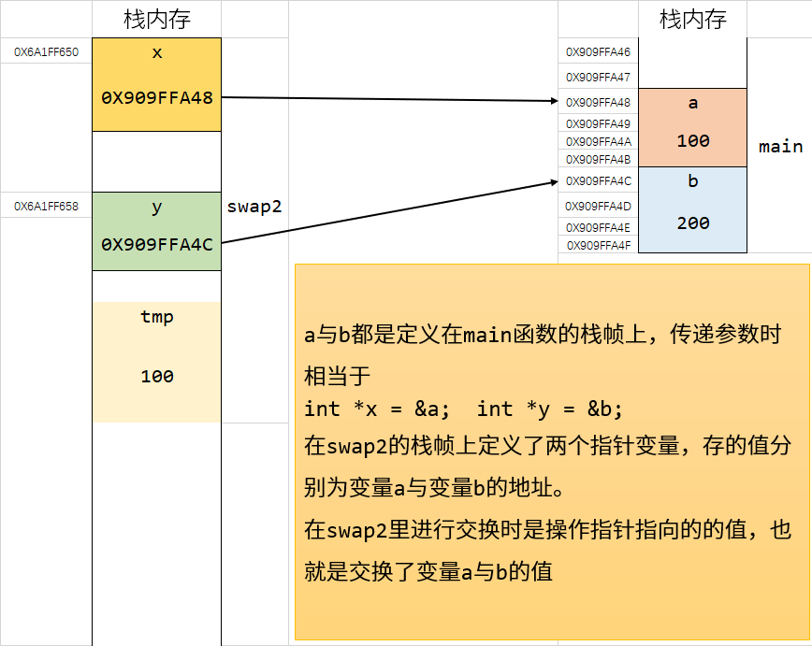Screen dimensions: 812x646
Task: Click the yellow cell labeled x
Action: click(x=156, y=53)
